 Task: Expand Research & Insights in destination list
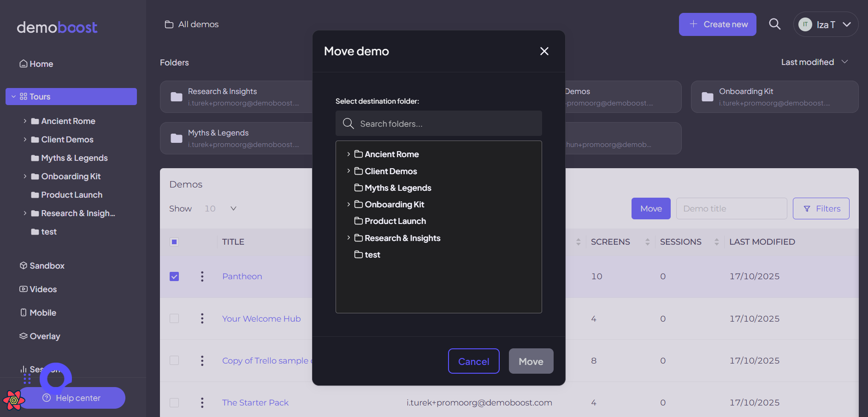348,238
